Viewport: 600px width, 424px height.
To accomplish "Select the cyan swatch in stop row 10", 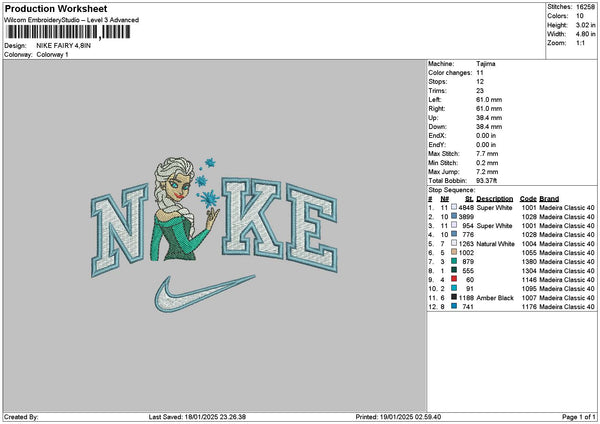I will pyautogui.click(x=454, y=289).
